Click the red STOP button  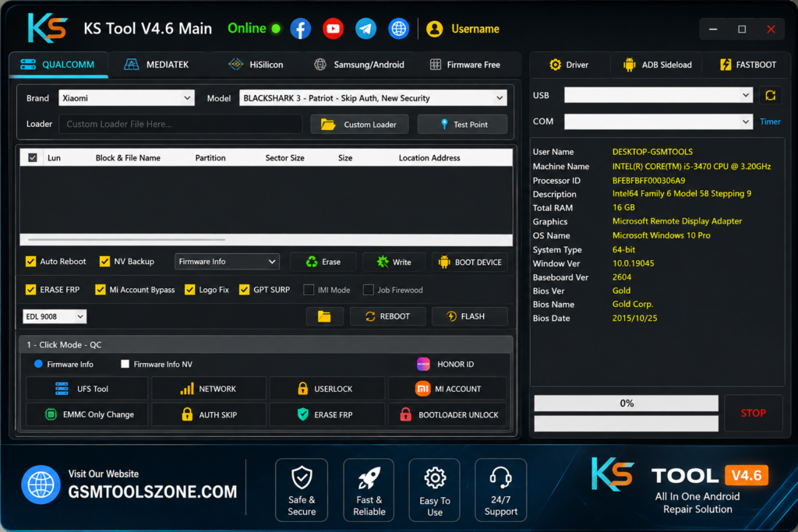point(754,413)
